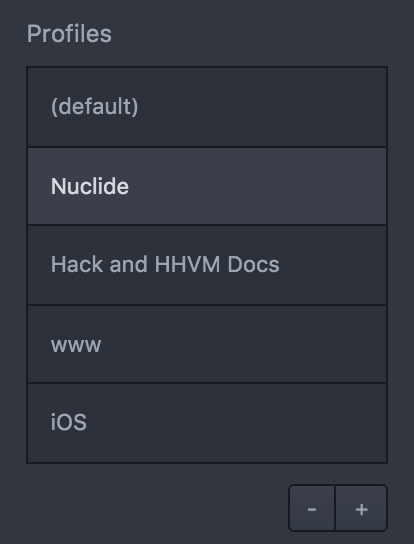Select the (default) profile

pyautogui.click(x=207, y=107)
